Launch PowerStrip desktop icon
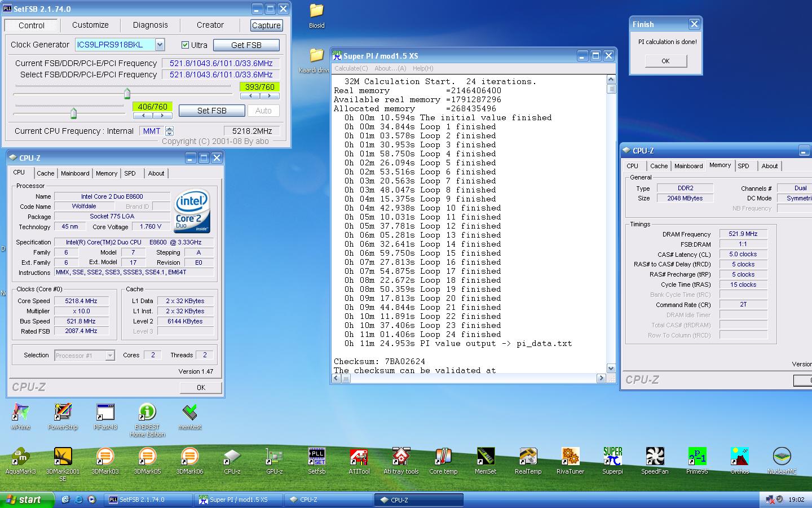Viewport: 812px width, 508px height. (x=63, y=417)
